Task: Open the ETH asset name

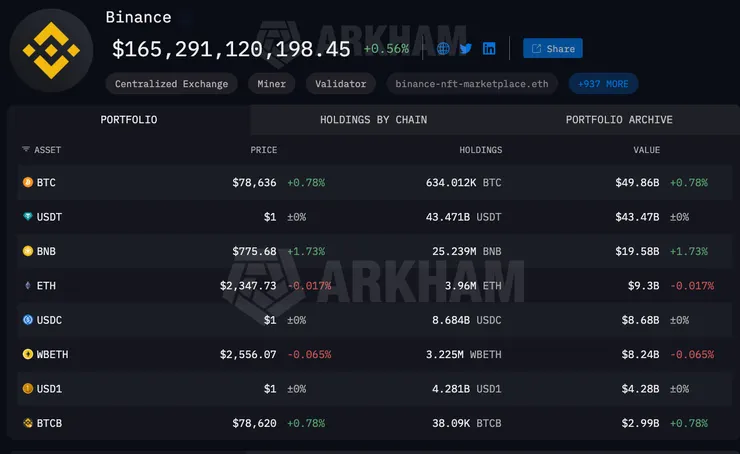Action: point(46,286)
